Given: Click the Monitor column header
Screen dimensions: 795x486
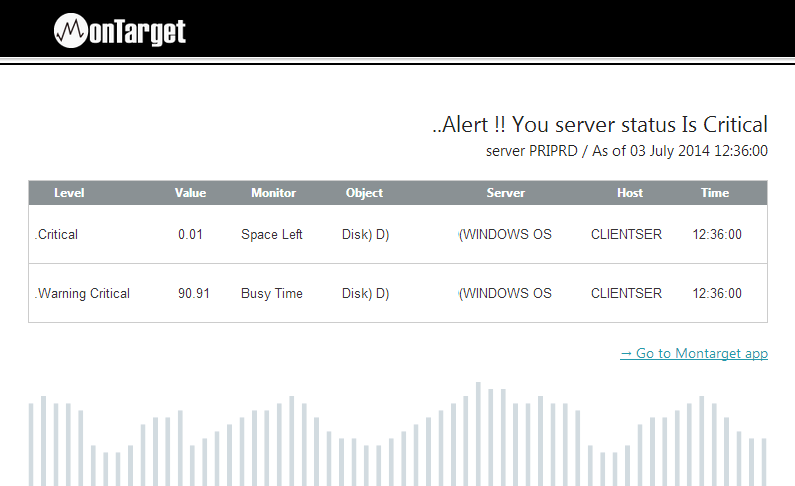Looking at the screenshot, I should point(273,193).
